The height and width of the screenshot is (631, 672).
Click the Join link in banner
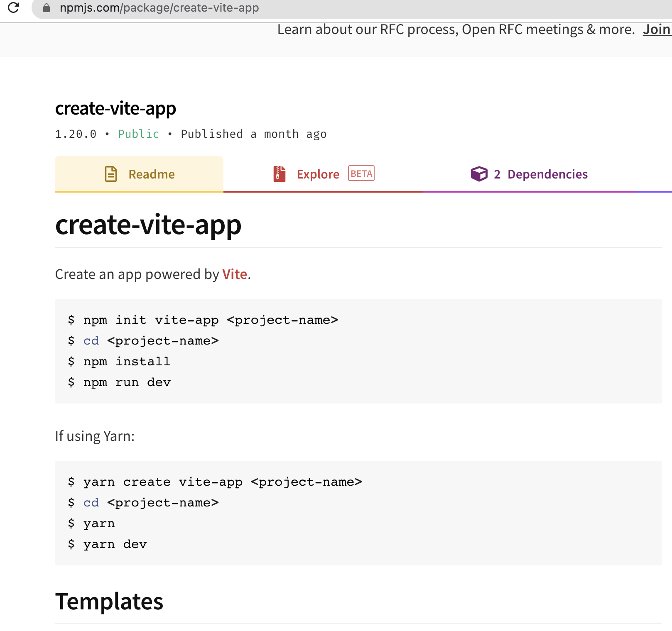[657, 29]
